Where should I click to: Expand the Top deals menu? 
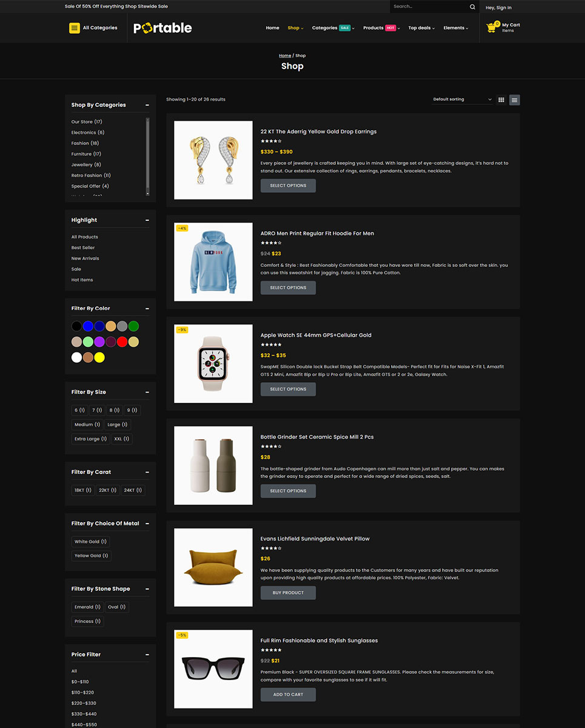(x=421, y=28)
